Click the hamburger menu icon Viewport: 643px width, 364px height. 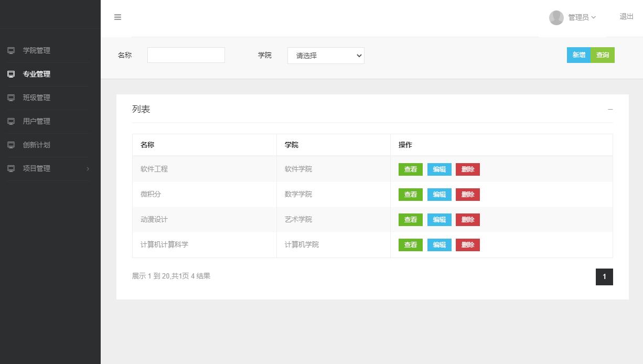117,17
